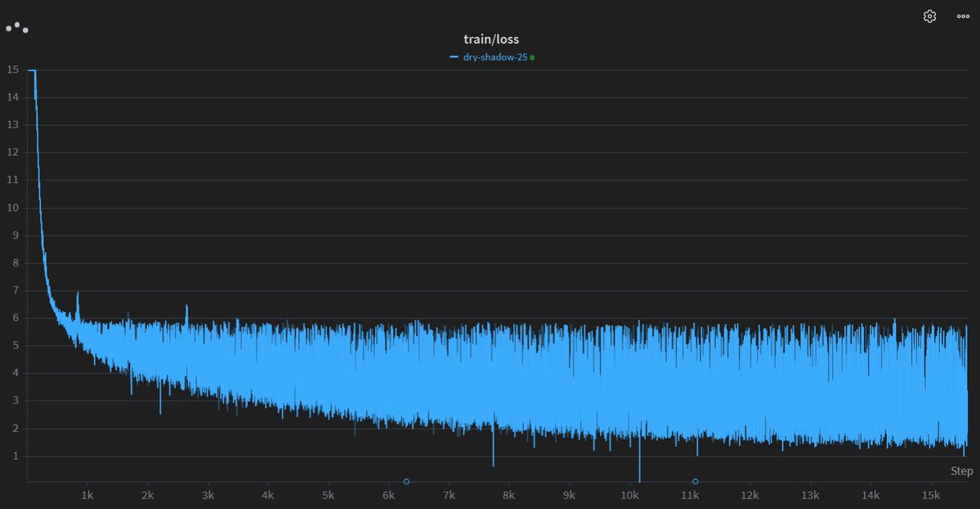Click the 1k x-axis tick label
This screenshot has height=509, width=980.
(87, 495)
